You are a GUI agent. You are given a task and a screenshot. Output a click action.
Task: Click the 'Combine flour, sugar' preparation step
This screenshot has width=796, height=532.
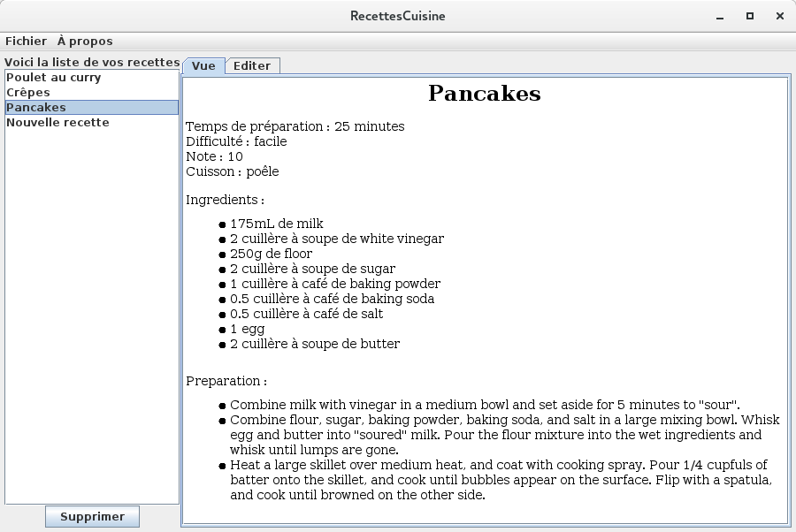(x=505, y=435)
